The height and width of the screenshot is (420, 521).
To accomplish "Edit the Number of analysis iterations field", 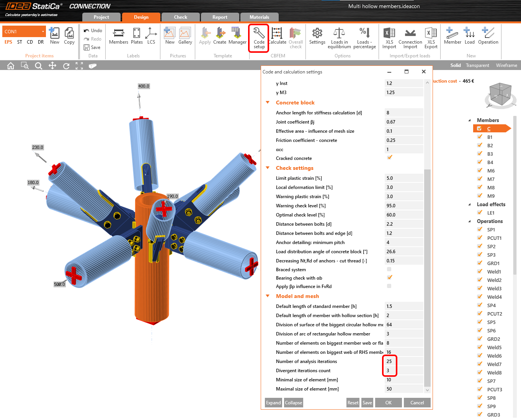I will click(x=403, y=361).
